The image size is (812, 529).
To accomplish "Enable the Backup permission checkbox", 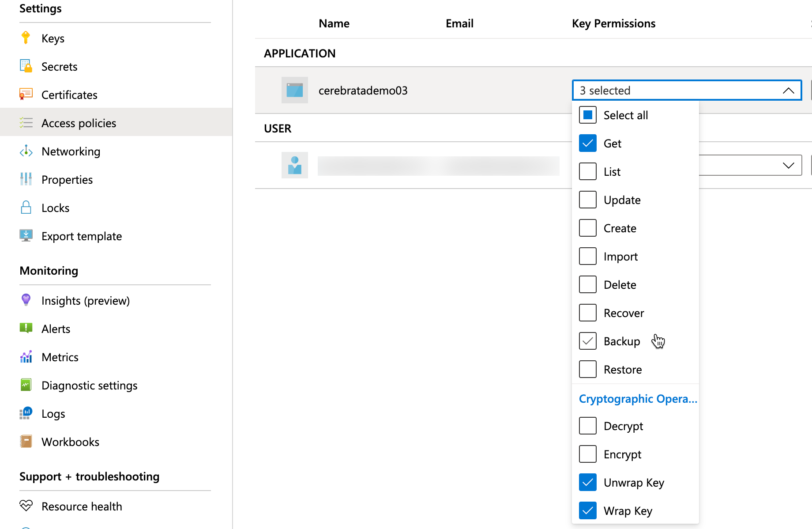I will (588, 341).
